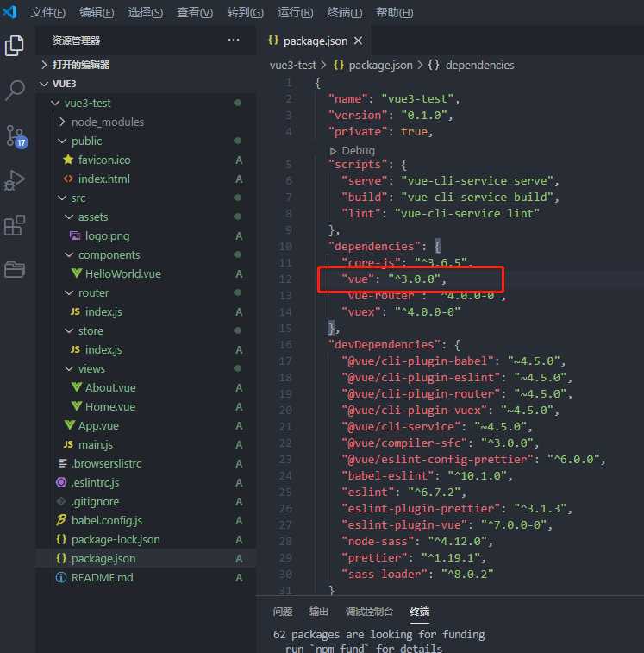Open the folder icon view in the activity bar
The height and width of the screenshot is (653, 644).
coord(15,269)
